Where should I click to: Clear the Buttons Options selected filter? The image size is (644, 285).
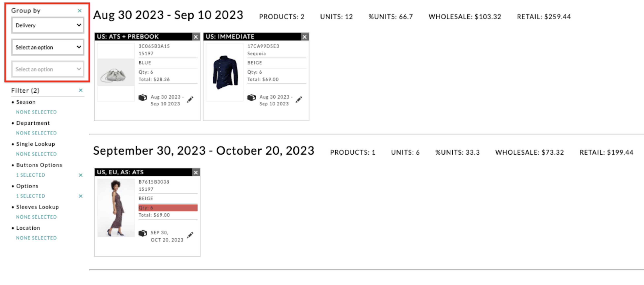coord(80,175)
